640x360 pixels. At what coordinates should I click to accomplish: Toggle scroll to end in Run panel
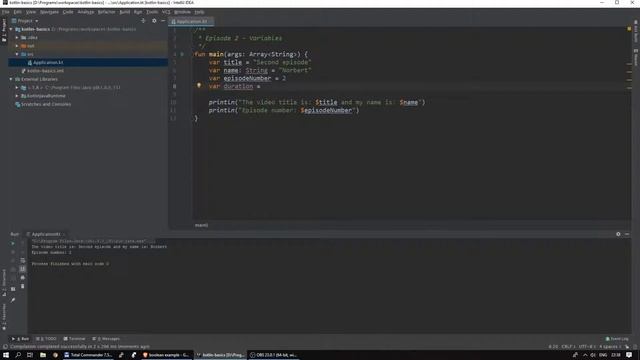[22, 269]
